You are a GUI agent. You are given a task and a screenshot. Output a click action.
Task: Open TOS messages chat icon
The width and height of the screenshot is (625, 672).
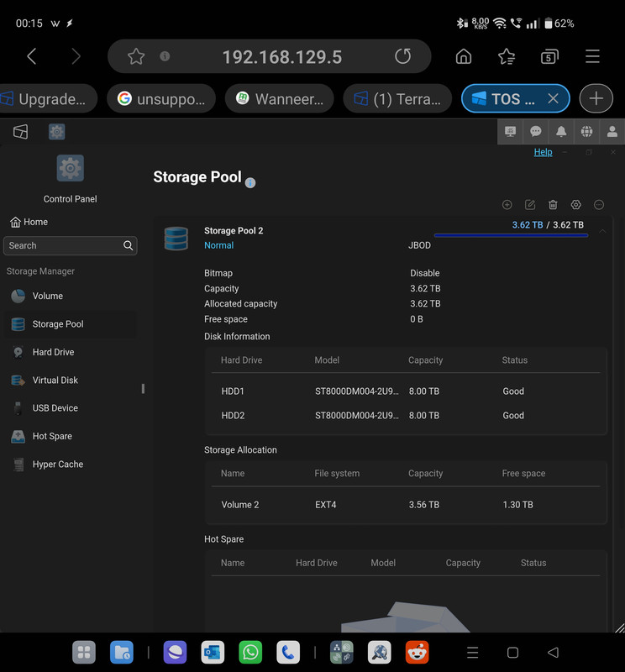point(535,132)
